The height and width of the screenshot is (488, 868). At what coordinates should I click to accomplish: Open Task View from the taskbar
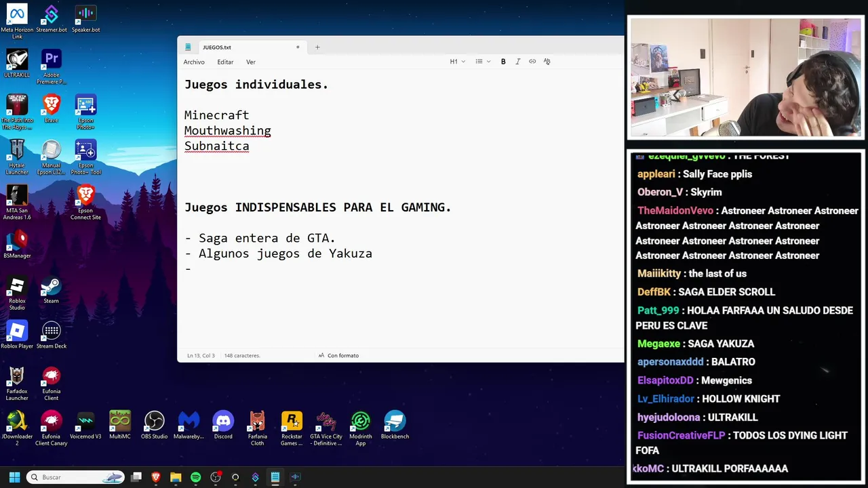coord(136,477)
